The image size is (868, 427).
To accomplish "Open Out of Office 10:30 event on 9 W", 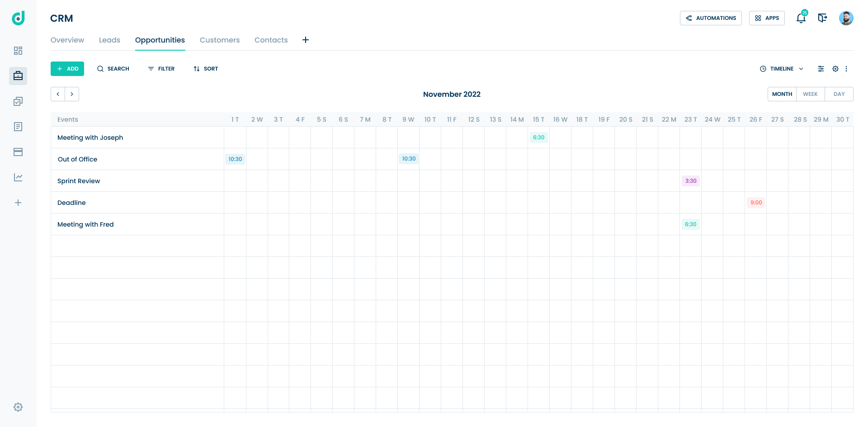I will coord(409,159).
